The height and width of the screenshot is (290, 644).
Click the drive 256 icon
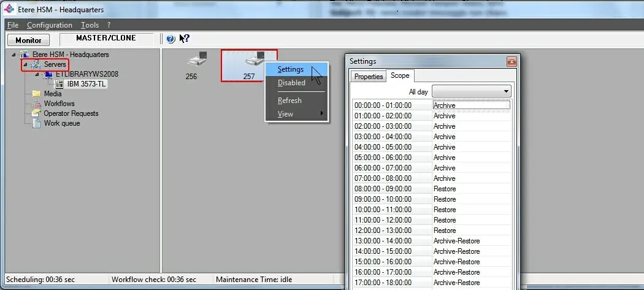(x=196, y=60)
